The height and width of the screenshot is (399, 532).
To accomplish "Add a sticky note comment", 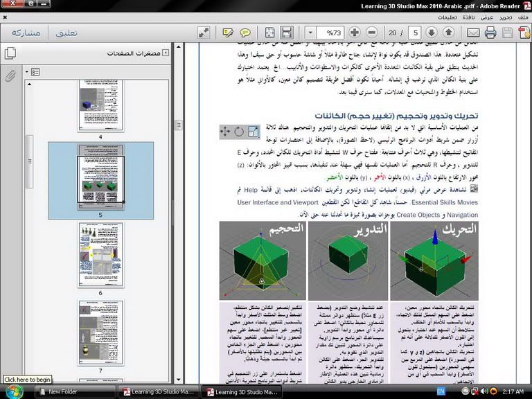I will (x=245, y=33).
